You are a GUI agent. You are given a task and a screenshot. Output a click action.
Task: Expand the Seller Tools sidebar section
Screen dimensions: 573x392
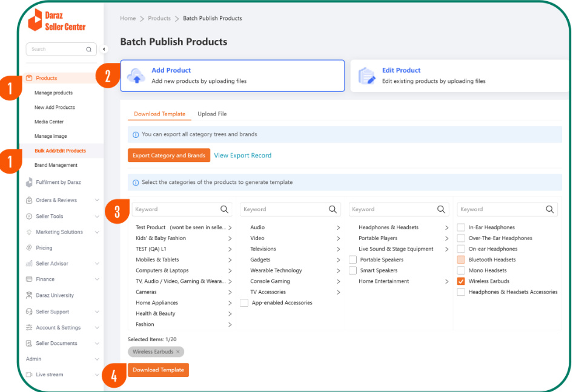point(97,216)
